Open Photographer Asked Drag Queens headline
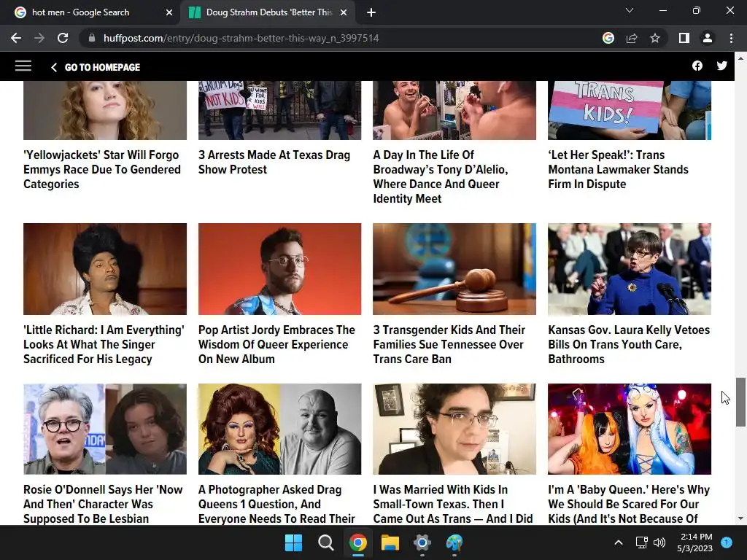The height and width of the screenshot is (560, 747). [x=276, y=504]
